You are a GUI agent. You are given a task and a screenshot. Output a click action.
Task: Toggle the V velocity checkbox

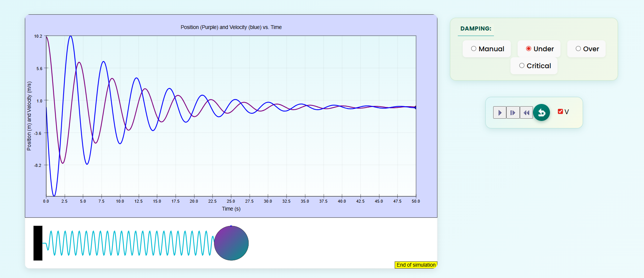pos(560,112)
